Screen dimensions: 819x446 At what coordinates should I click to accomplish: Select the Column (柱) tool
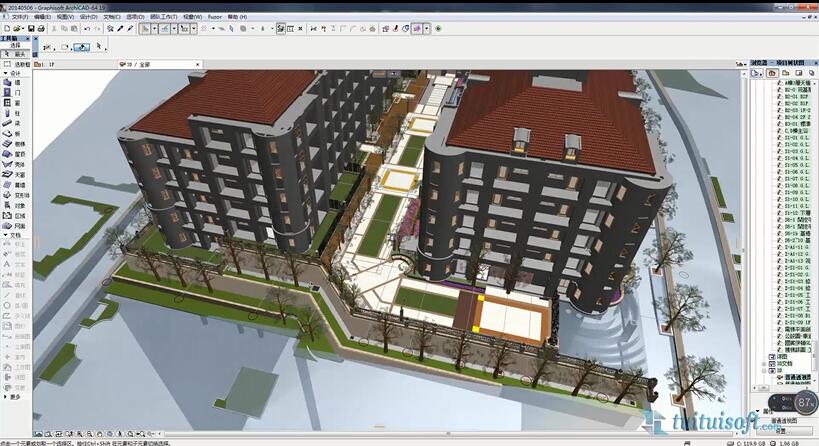tap(12, 113)
